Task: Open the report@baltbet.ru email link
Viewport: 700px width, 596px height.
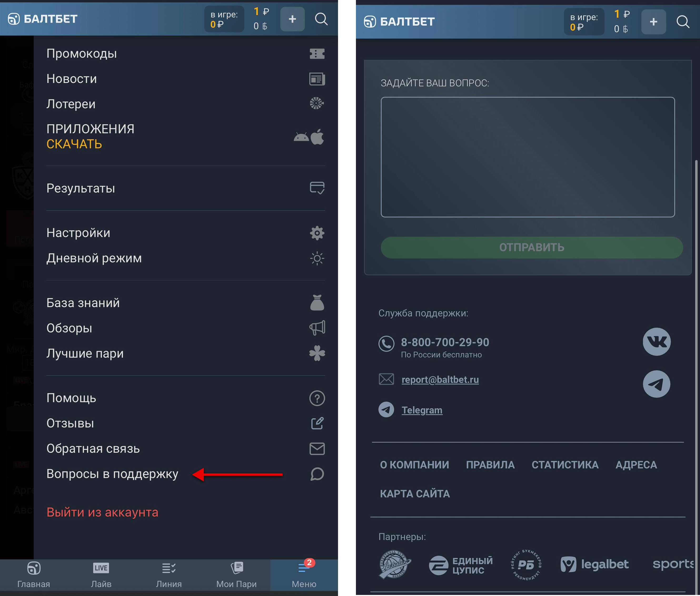Action: [440, 380]
